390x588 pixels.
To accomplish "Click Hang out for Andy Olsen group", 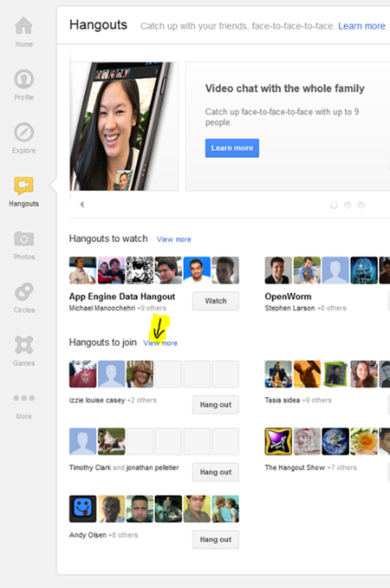I will 216,539.
